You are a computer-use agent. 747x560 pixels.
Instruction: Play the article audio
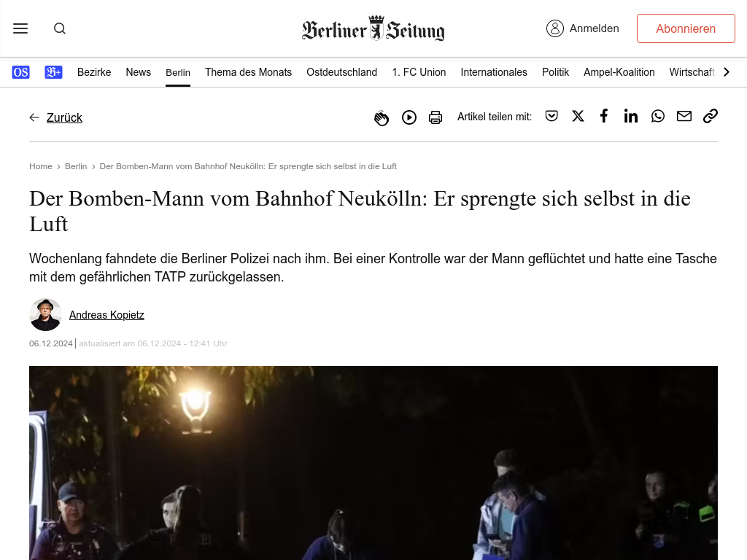pyautogui.click(x=409, y=117)
